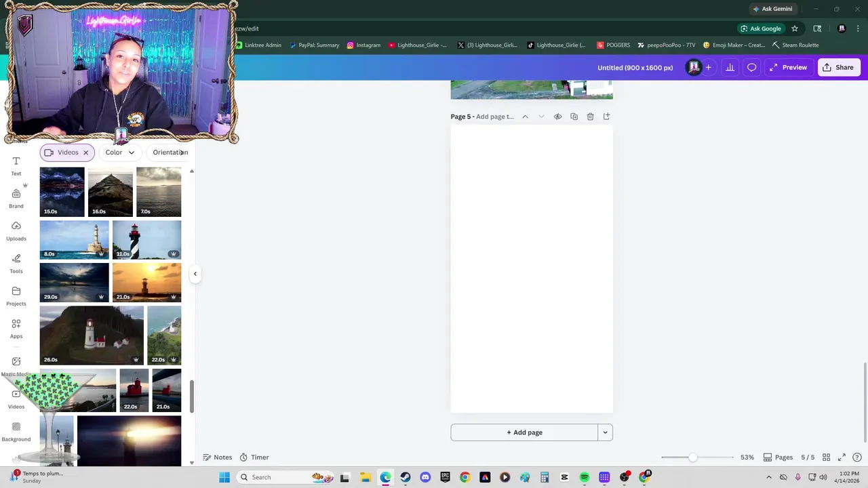
Task: Open Videos panel in the sidebar
Action: tap(16, 399)
